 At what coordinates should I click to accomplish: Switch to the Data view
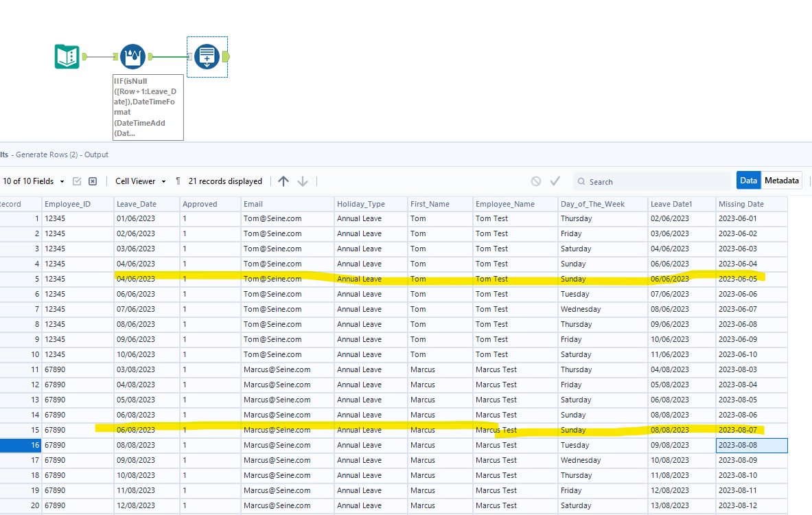tap(748, 181)
